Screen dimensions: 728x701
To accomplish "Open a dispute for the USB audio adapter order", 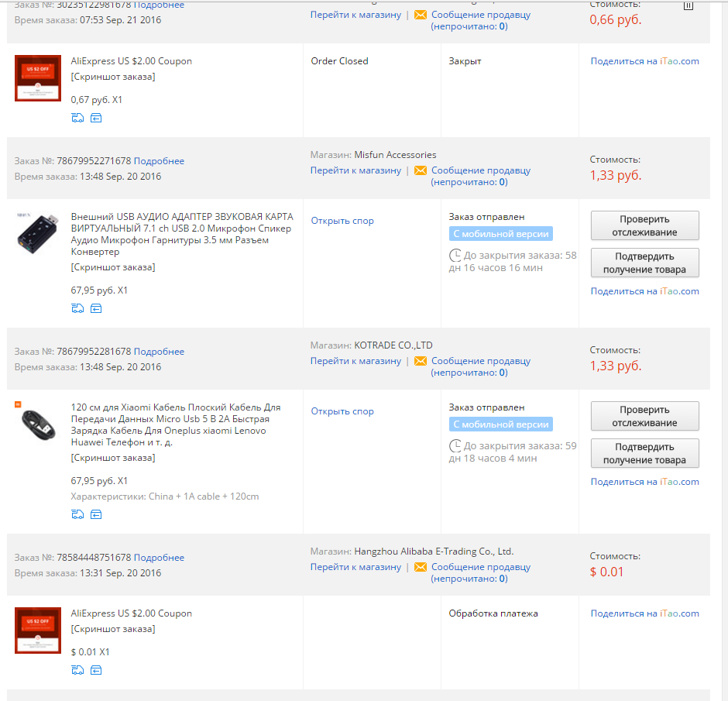I will point(342,221).
